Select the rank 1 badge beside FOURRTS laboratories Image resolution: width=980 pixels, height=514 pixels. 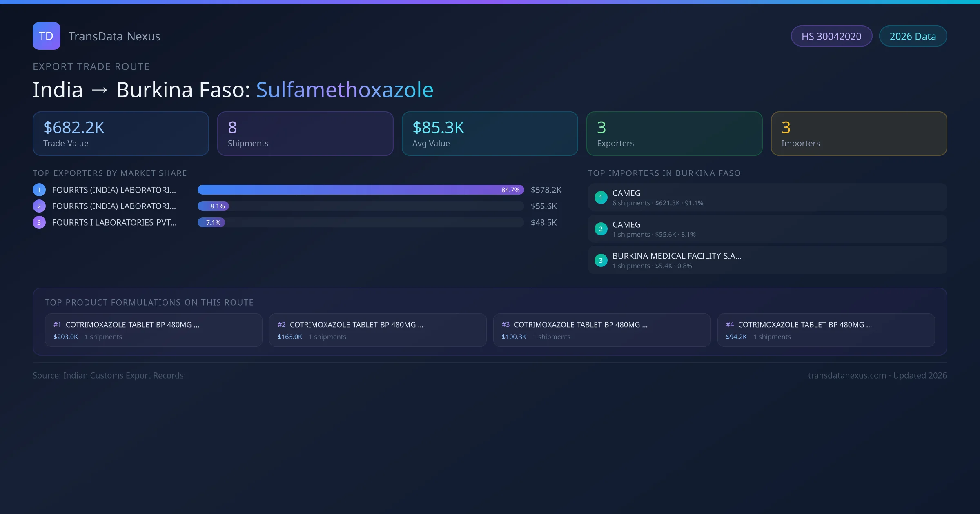(x=39, y=190)
